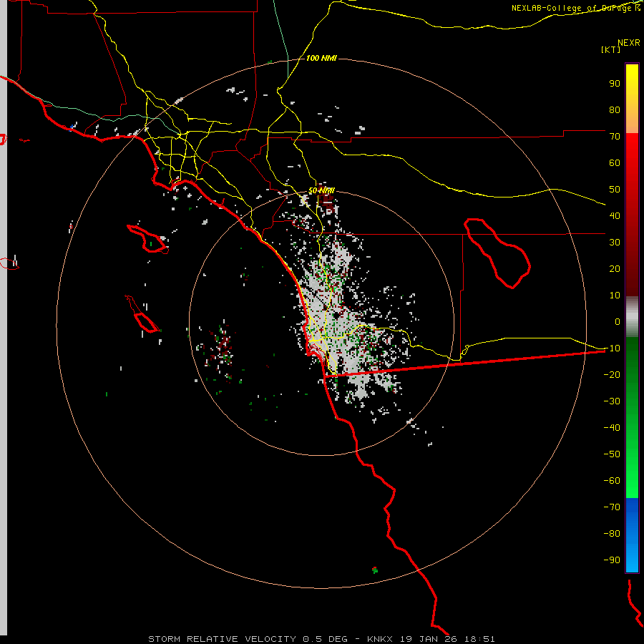Viewport: 644px width, 644px height.
Task: Click the -70 value on the scale
Action: coord(612,507)
